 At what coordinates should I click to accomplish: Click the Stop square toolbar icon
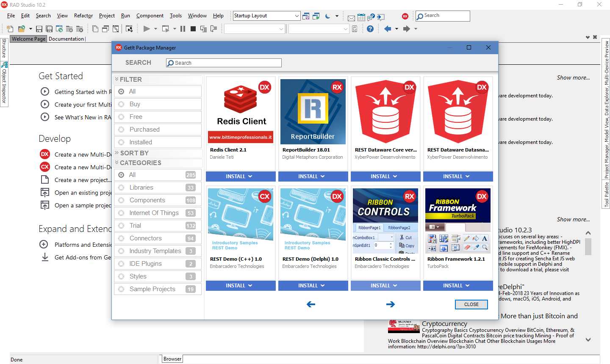(x=193, y=29)
